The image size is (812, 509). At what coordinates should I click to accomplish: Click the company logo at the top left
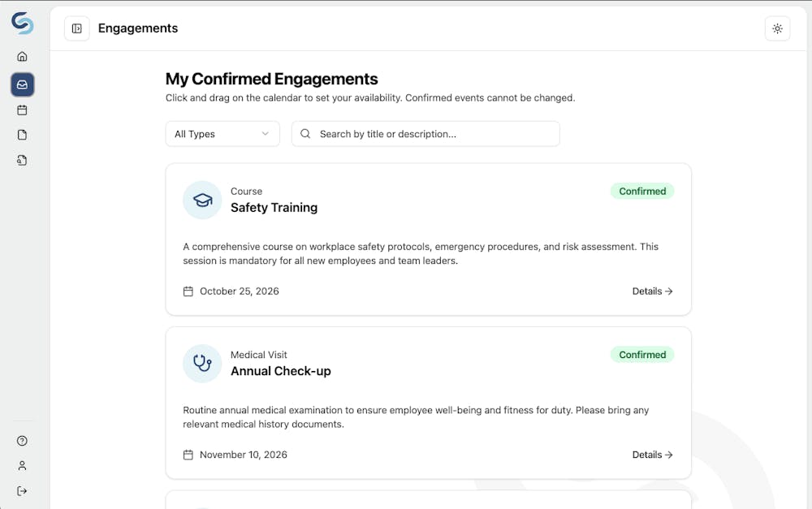22,24
